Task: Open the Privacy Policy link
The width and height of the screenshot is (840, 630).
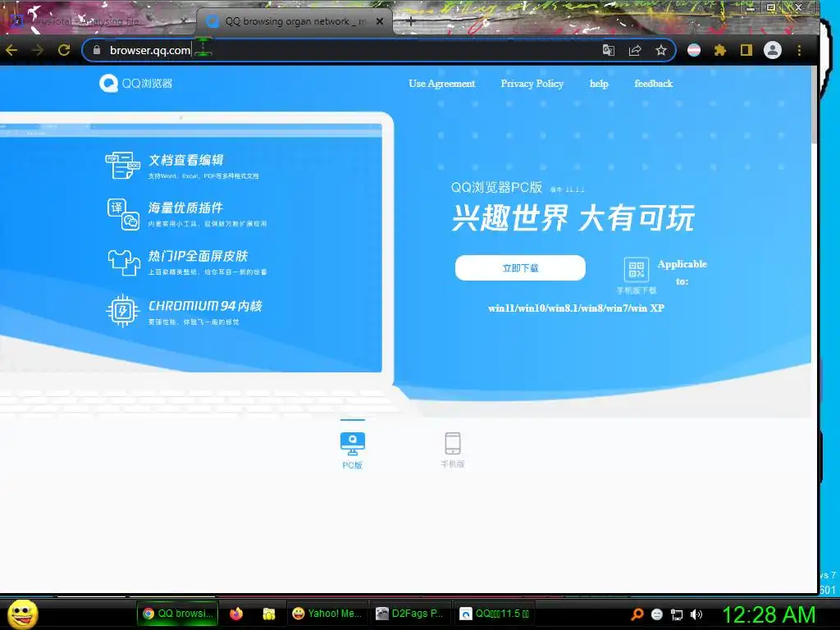Action: [532, 84]
